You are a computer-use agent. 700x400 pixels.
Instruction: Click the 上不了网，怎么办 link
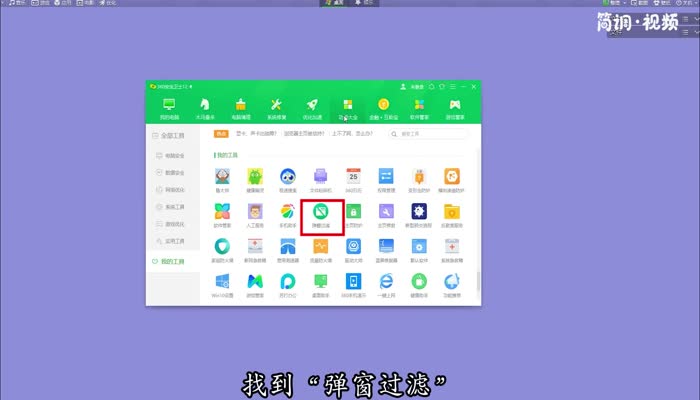coord(353,133)
